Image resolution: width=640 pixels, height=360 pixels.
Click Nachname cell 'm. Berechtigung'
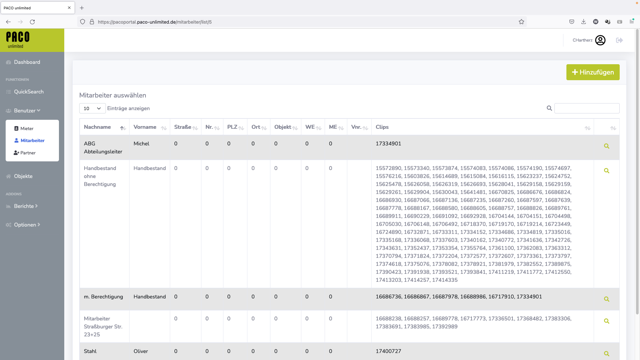(103, 297)
